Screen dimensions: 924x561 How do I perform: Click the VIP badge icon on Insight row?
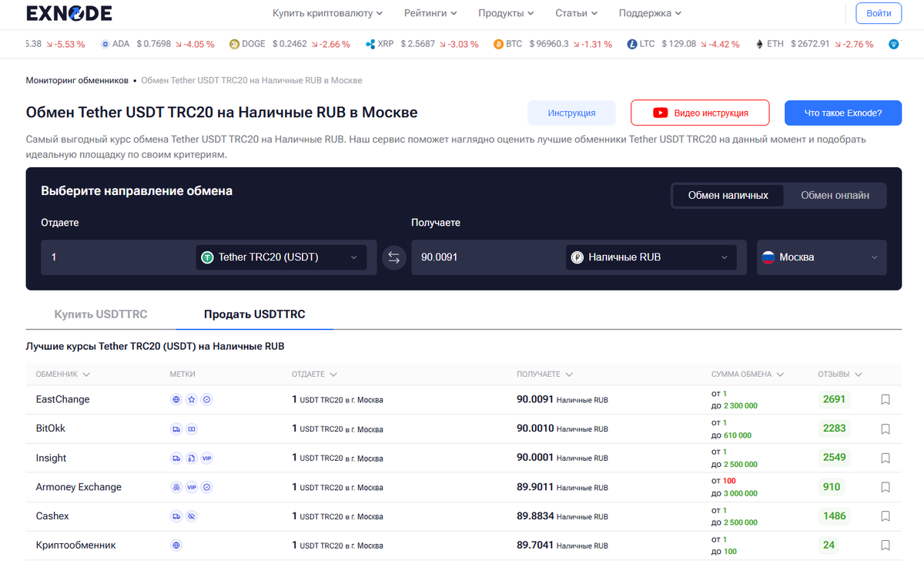[x=206, y=458]
